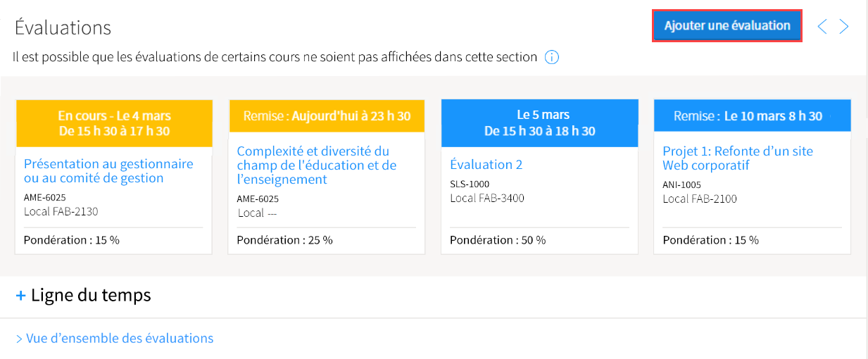868x359 pixels.
Task: Open Vue d'ensemble des évaluations link
Action: [115, 339]
